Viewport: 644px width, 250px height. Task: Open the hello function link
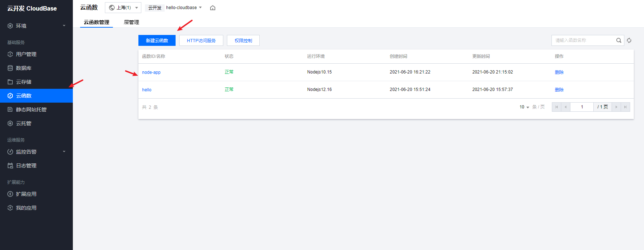(x=147, y=90)
